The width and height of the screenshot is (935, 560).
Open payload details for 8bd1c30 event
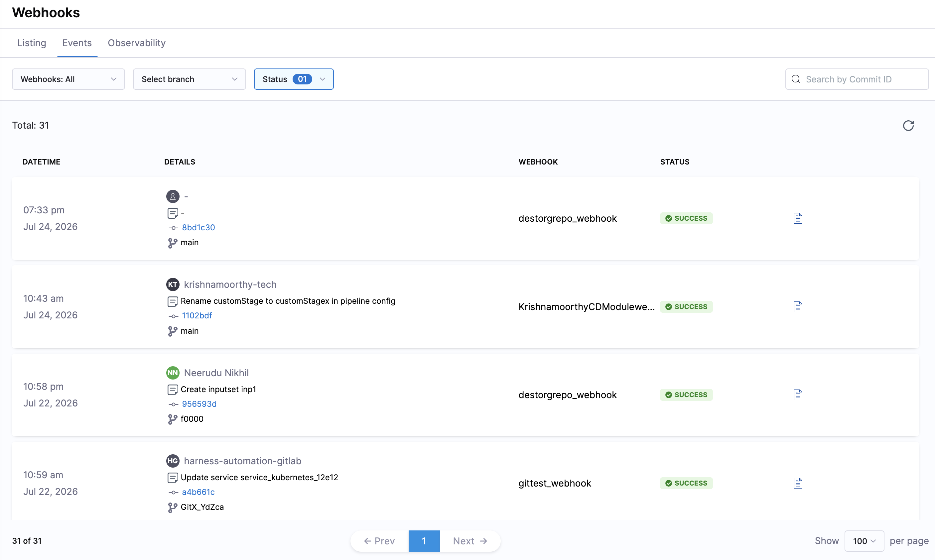pyautogui.click(x=798, y=218)
